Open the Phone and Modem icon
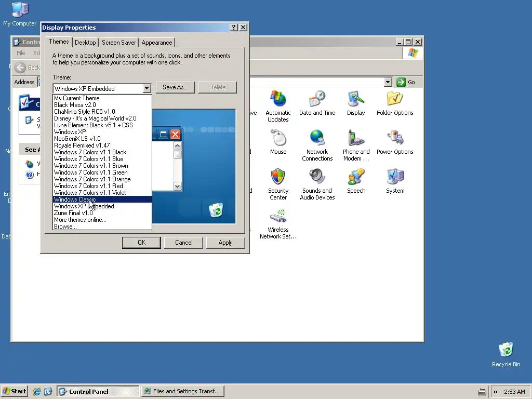The width and height of the screenshot is (532, 399). click(356, 145)
